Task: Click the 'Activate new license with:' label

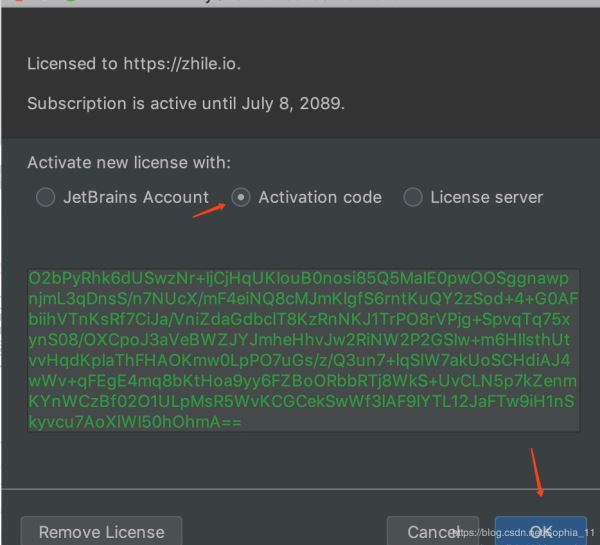Action: (128, 162)
